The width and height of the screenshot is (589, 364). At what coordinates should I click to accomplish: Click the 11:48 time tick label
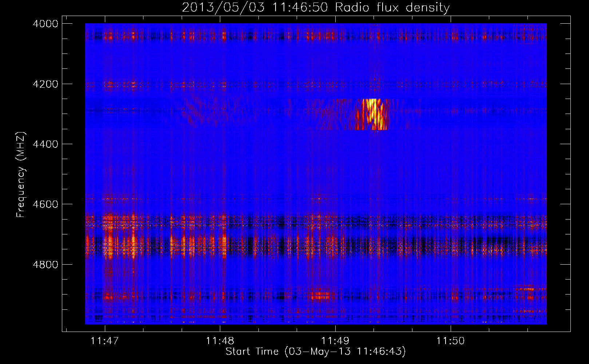point(220,341)
